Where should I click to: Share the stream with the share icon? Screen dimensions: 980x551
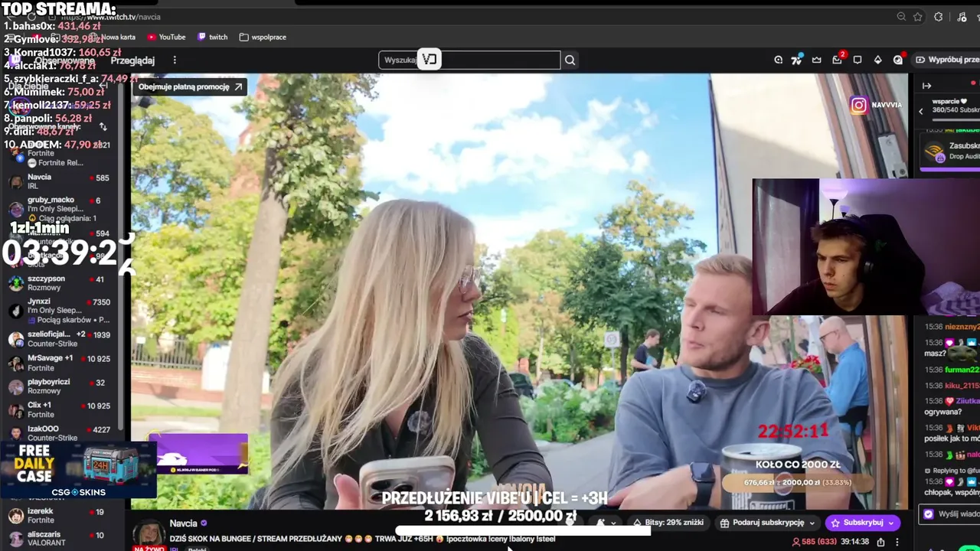click(x=880, y=542)
